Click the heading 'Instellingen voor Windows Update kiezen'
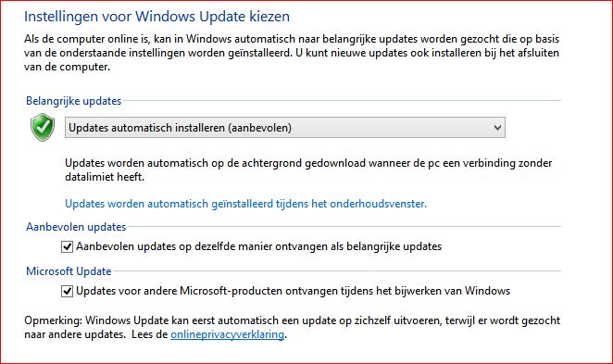This screenshot has width=613, height=364. point(156,17)
